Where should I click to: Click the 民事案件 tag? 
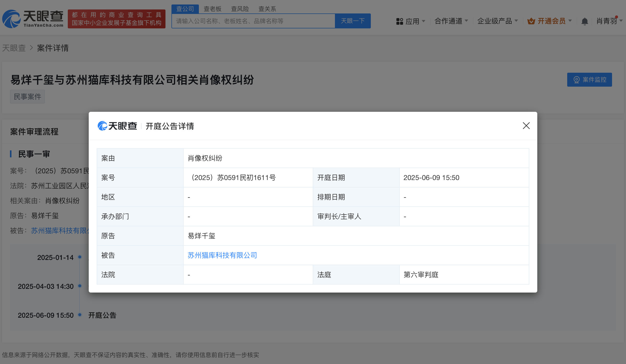tap(27, 97)
